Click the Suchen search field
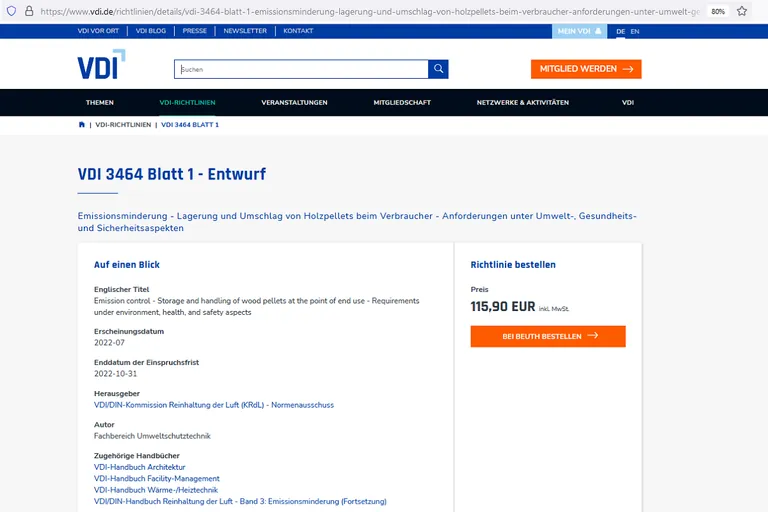Image resolution: width=768 pixels, height=512 pixels. tap(300, 69)
